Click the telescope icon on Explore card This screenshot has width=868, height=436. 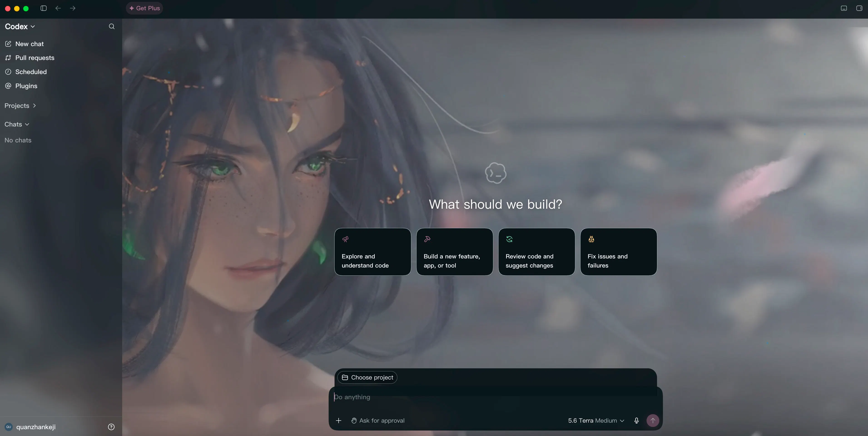tap(345, 239)
